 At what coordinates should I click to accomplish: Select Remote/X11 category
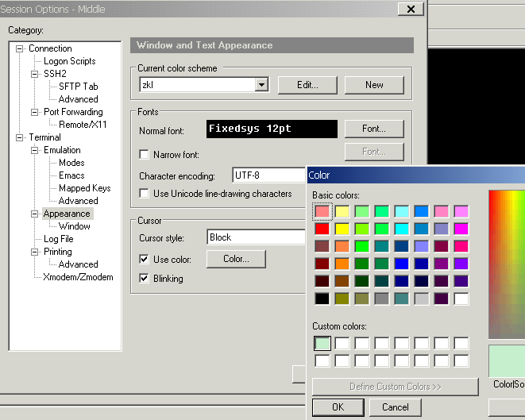[x=83, y=125]
